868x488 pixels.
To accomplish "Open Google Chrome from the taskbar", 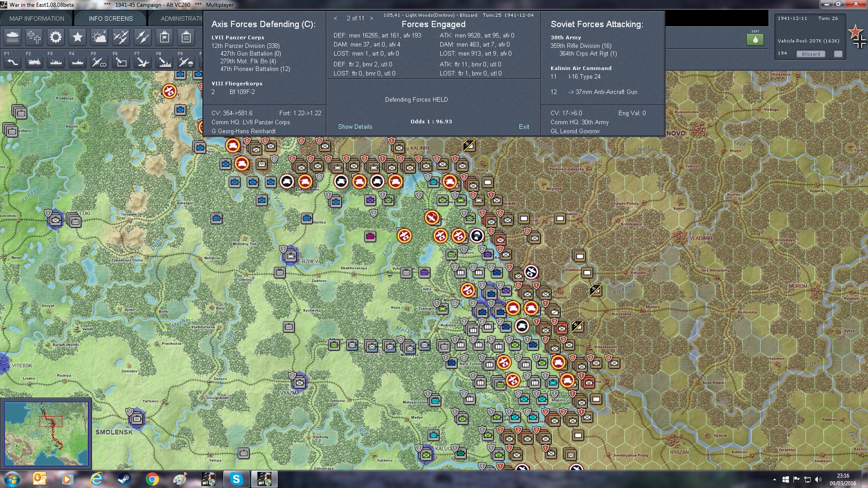I will tap(152, 479).
